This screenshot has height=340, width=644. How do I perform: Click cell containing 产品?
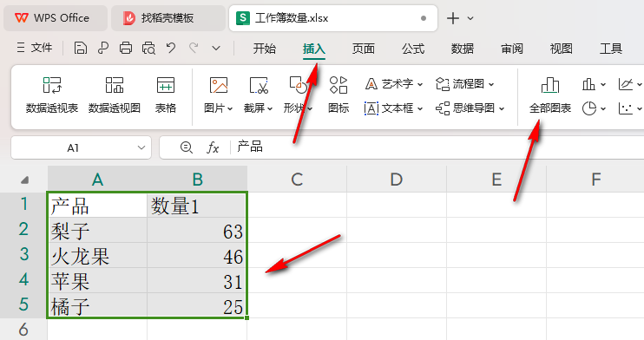tap(97, 205)
